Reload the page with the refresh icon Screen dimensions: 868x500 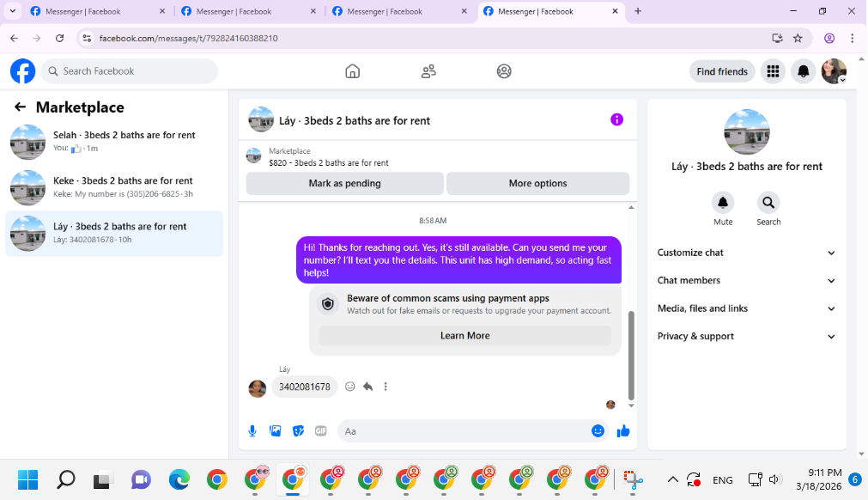[60, 38]
